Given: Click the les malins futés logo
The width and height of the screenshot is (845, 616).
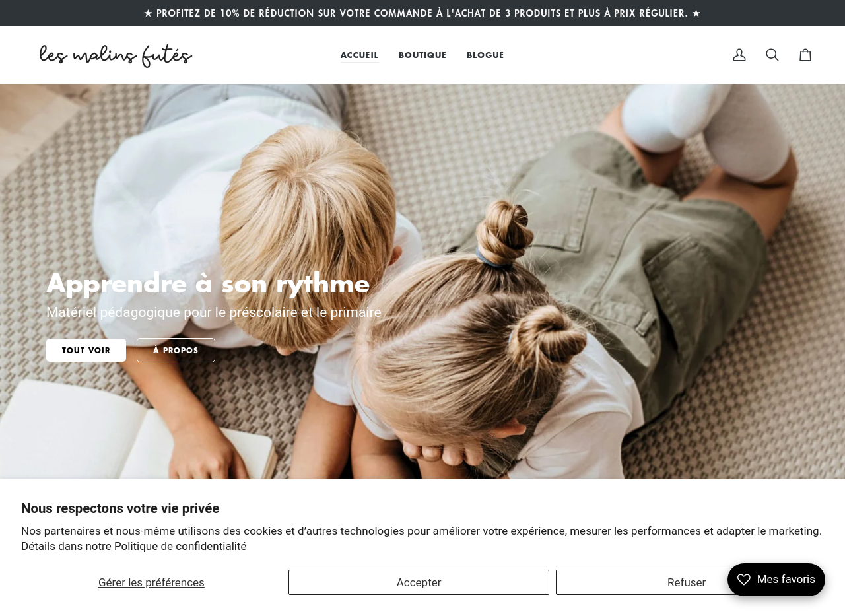Looking at the screenshot, I should coord(116,55).
